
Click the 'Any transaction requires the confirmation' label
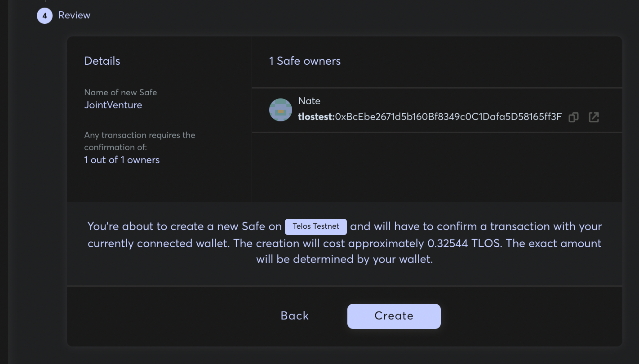139,141
